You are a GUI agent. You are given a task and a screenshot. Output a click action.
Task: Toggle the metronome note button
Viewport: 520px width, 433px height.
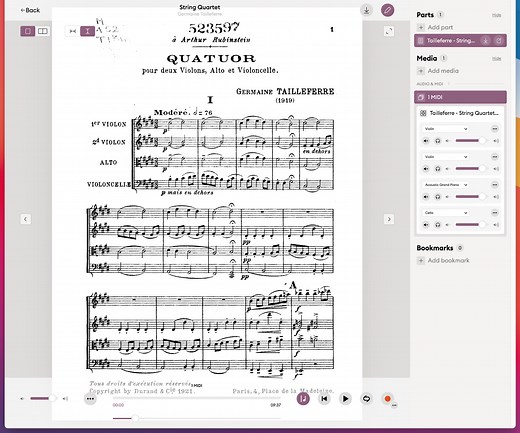click(303, 399)
